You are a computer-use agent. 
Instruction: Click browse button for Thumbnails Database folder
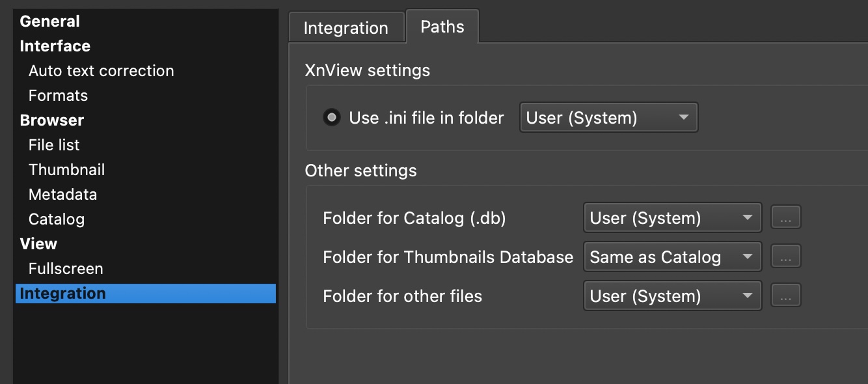(x=785, y=257)
